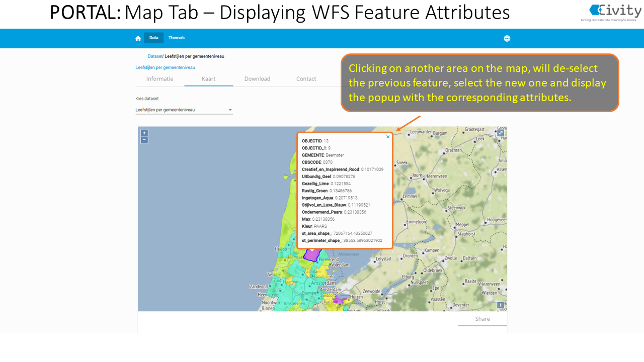
Task: Click the GEMEENTE Beemster attribute row
Action: (323, 155)
